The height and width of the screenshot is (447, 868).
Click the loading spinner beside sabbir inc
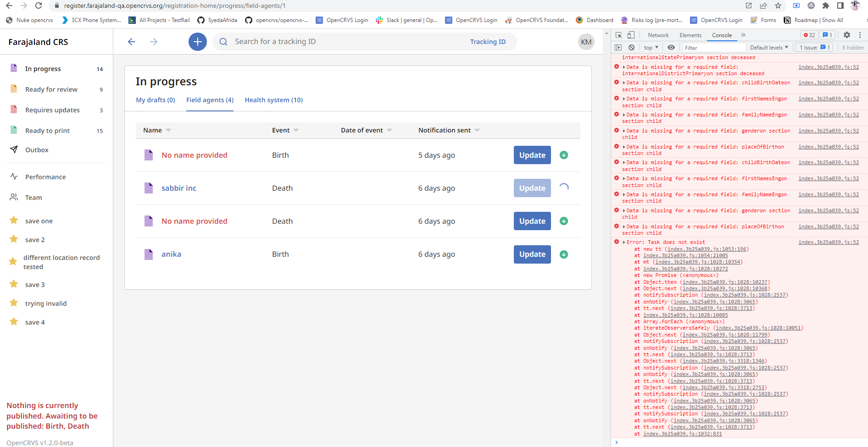coord(564,188)
